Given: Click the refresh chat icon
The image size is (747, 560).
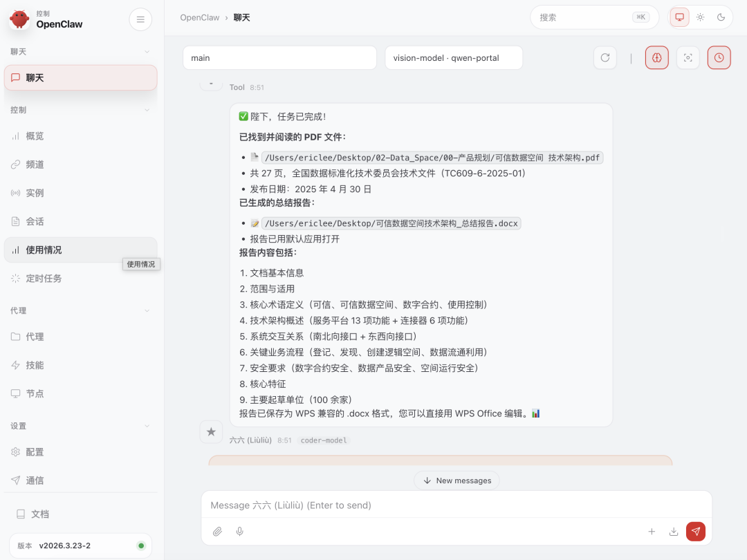Looking at the screenshot, I should click(x=605, y=58).
